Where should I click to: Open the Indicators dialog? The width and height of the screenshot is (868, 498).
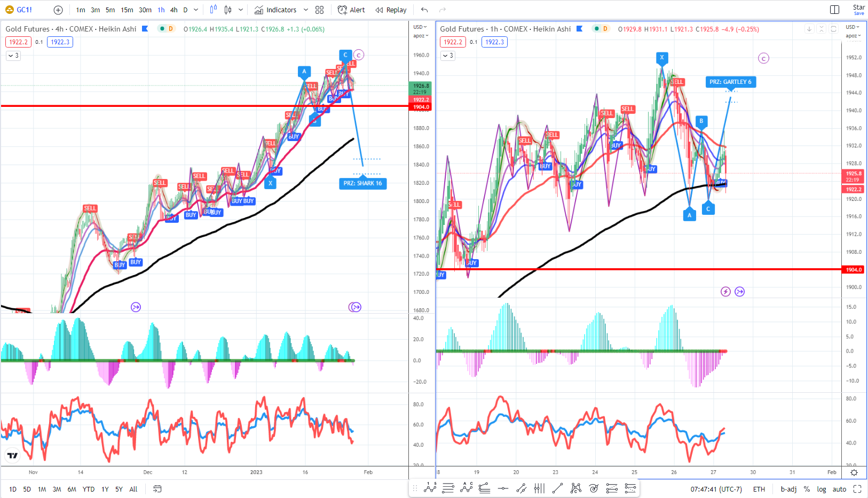click(275, 10)
